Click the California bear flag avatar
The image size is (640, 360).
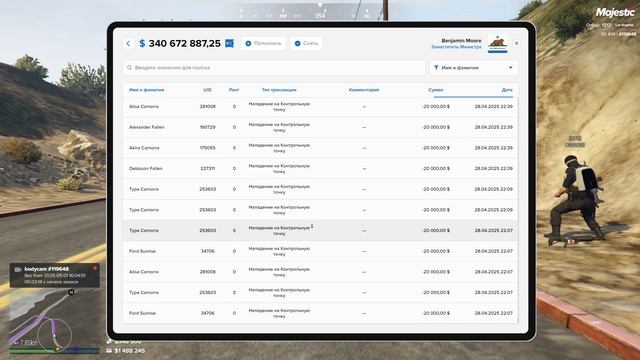(x=498, y=43)
